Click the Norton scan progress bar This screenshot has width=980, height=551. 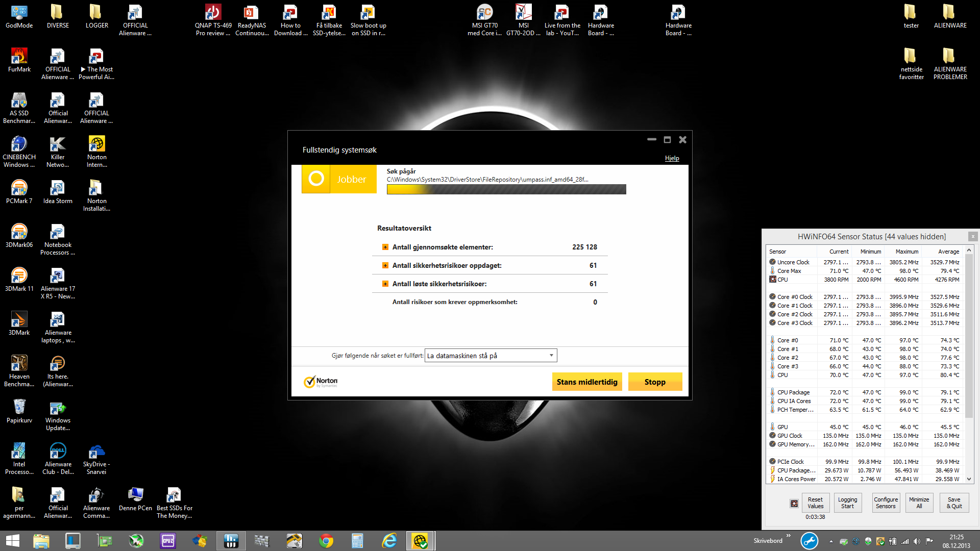click(506, 189)
